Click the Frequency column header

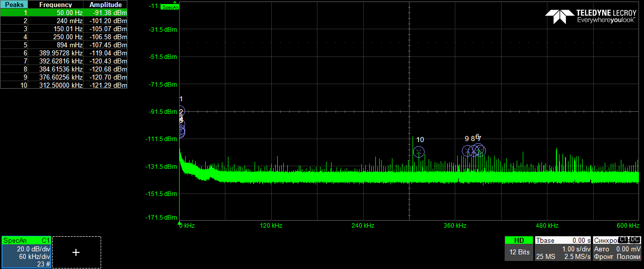tap(55, 5)
